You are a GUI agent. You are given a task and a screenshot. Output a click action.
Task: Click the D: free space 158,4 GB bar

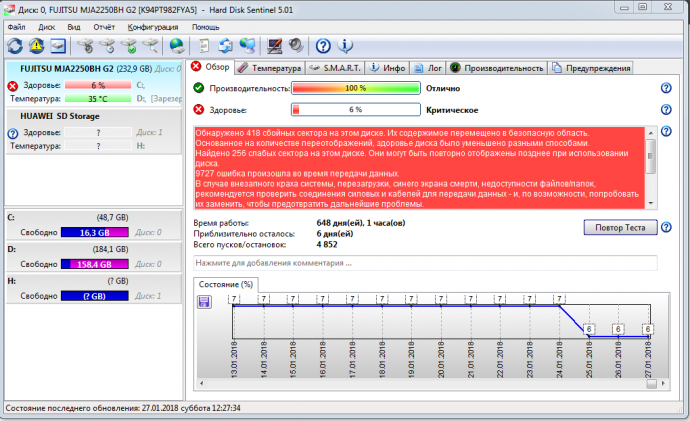pos(95,264)
